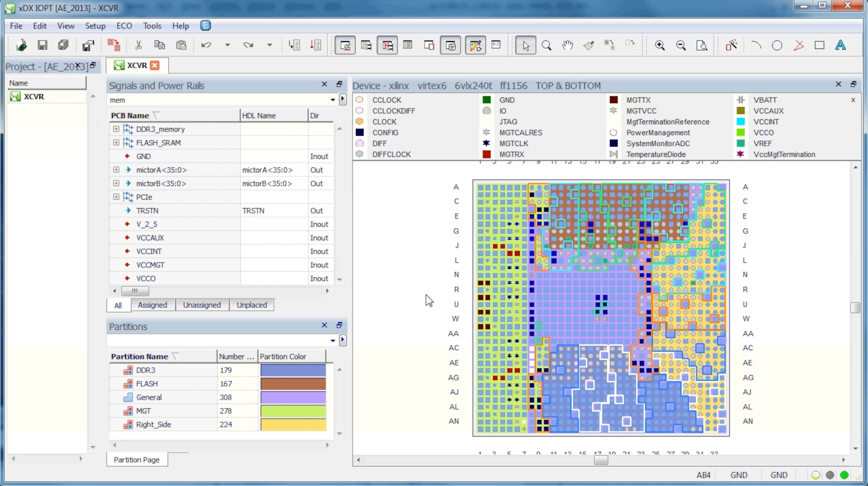Select the Pan hand tool
Viewport: 868px width, 486px height.
[567, 45]
